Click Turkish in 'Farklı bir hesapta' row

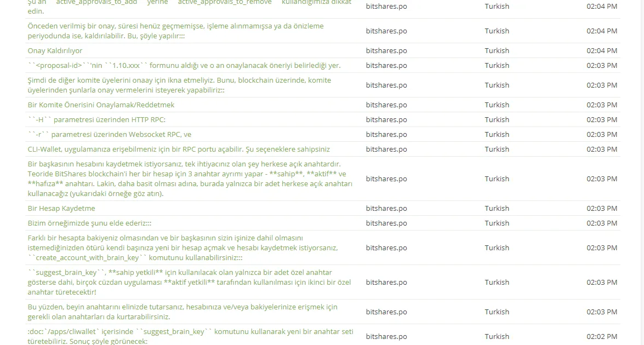click(x=497, y=248)
